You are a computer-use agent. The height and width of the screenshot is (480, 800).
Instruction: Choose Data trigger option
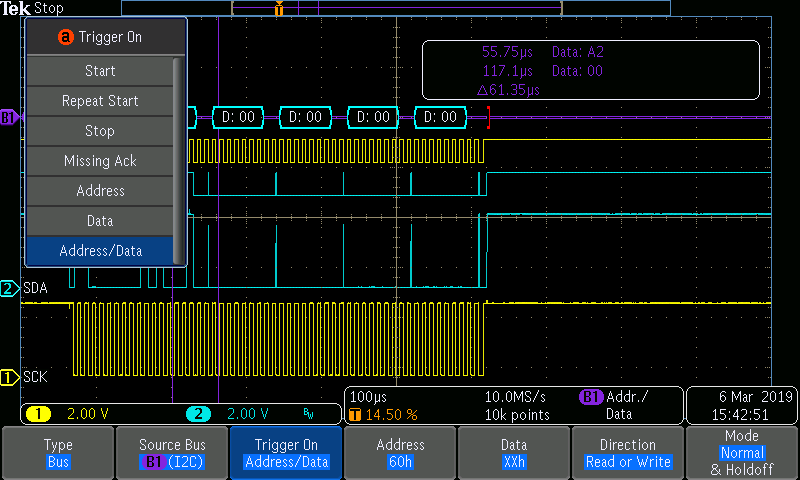[100, 221]
